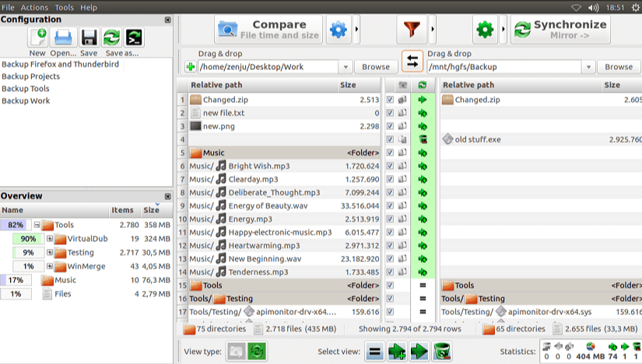Uncheck the Tenderness.mp3 row checkbox
The image size is (642, 364).
(x=390, y=272)
